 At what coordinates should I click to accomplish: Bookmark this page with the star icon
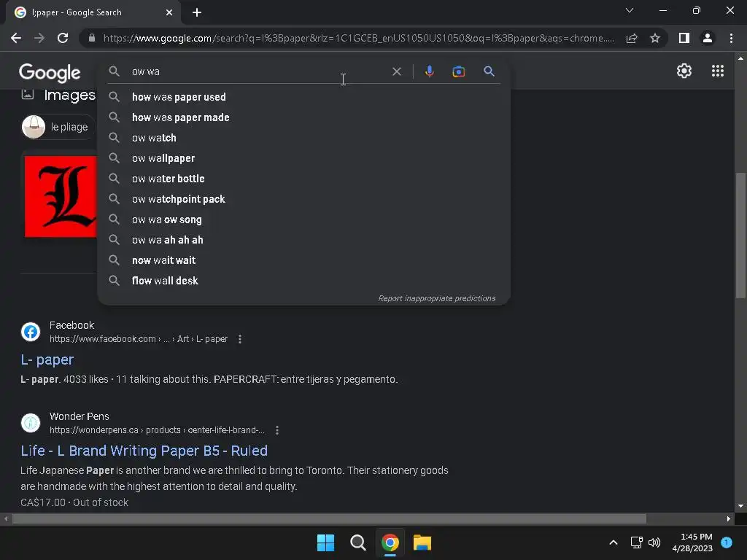coord(655,38)
